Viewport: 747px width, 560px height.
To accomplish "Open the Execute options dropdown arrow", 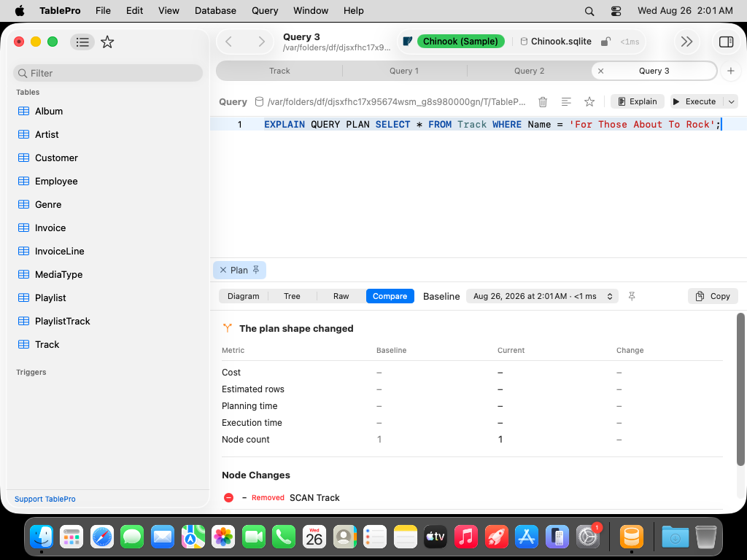I will (731, 101).
